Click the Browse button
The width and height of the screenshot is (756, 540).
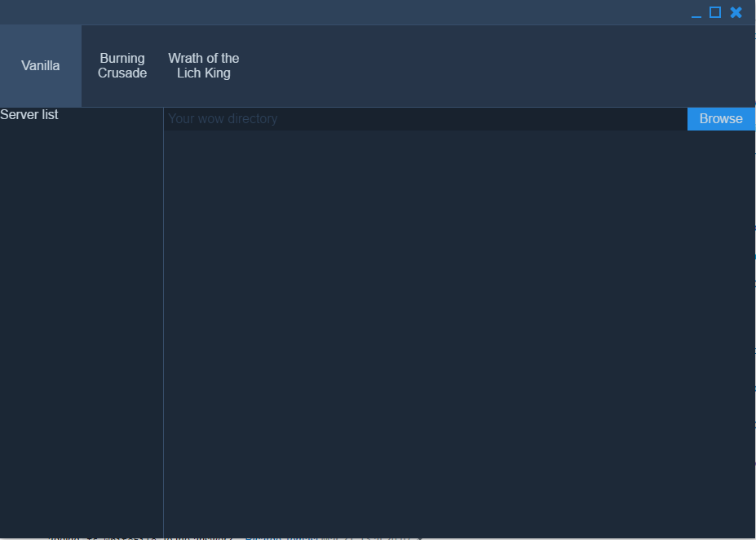(x=721, y=118)
